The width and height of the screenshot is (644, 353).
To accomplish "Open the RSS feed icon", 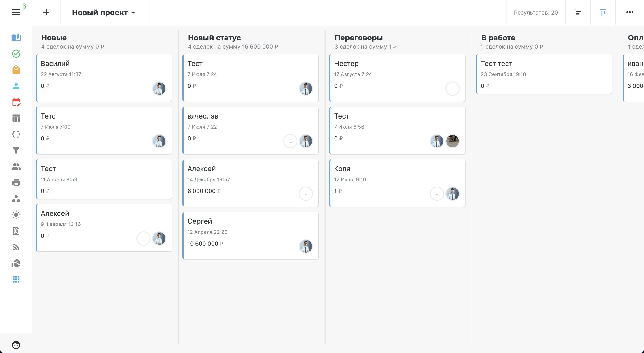I will [16, 247].
